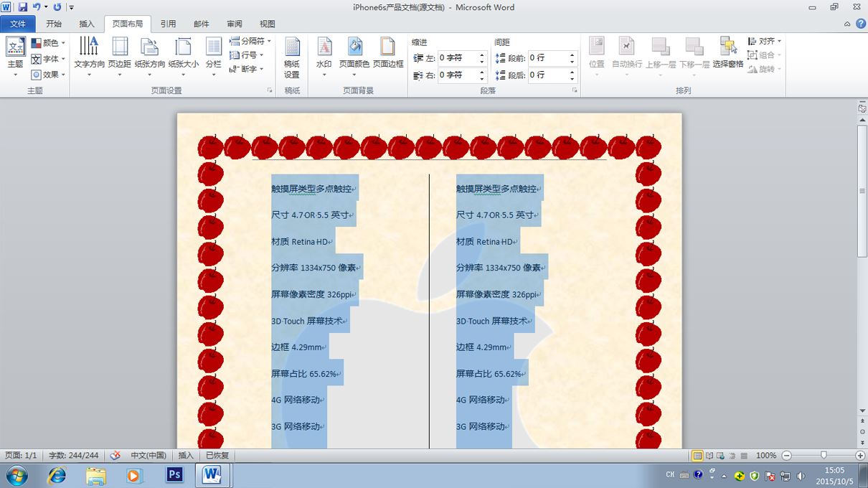Redo with the repeat arrow icon
868x488 pixels.
coord(57,7)
